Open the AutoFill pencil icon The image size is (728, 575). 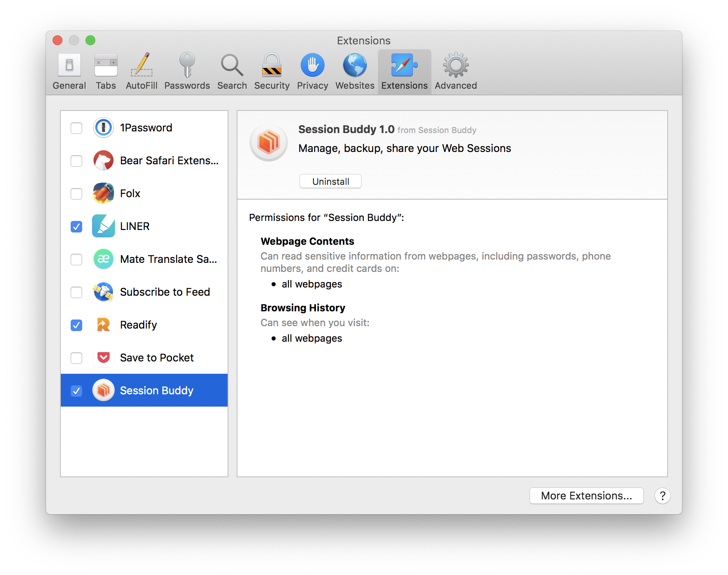[x=142, y=64]
